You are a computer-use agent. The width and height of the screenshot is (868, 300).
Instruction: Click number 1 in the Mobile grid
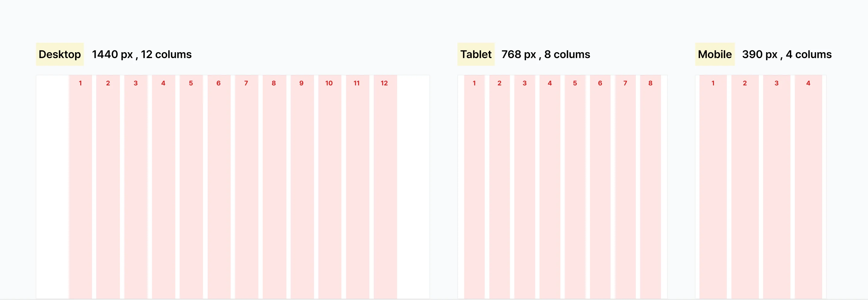[x=713, y=83]
